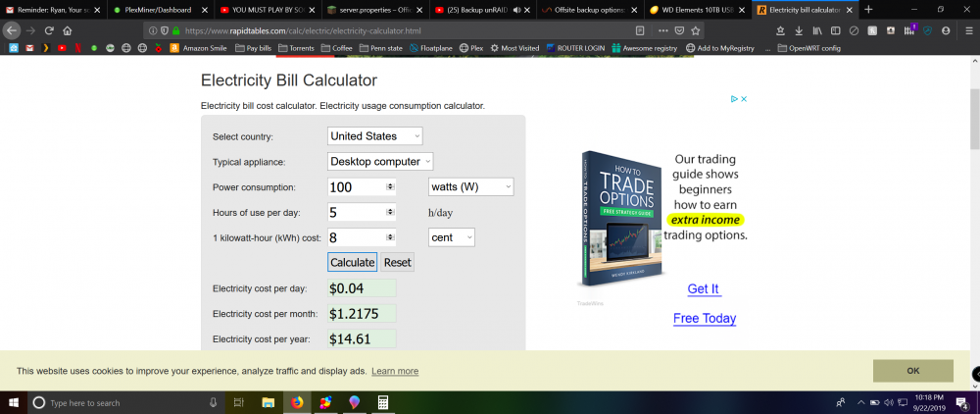Open the Netflix bookmark icon

pyautogui.click(x=77, y=47)
